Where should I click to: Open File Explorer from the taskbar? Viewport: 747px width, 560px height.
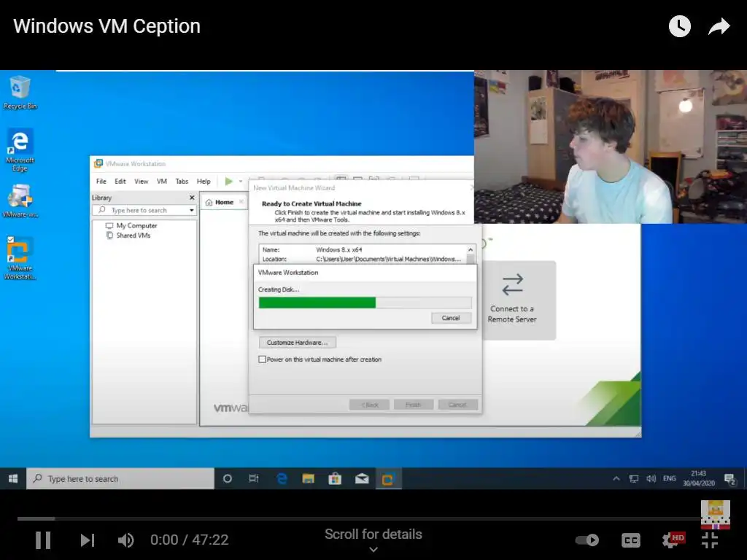click(x=309, y=478)
